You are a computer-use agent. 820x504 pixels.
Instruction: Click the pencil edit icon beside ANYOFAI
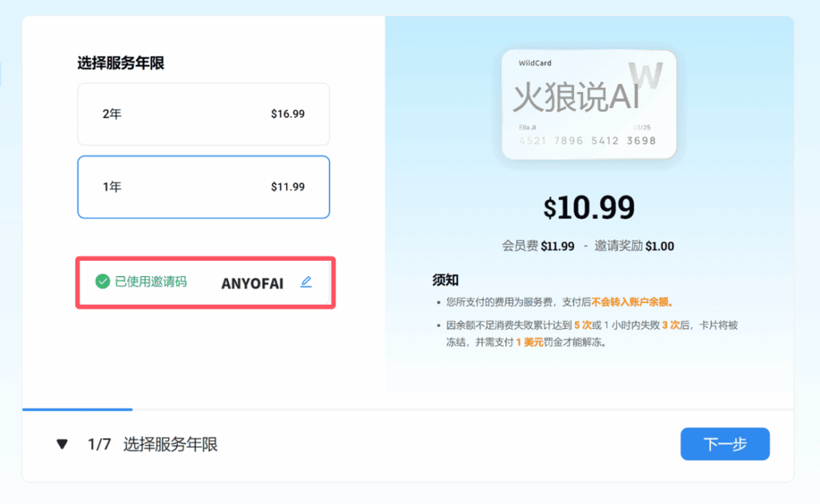306,282
